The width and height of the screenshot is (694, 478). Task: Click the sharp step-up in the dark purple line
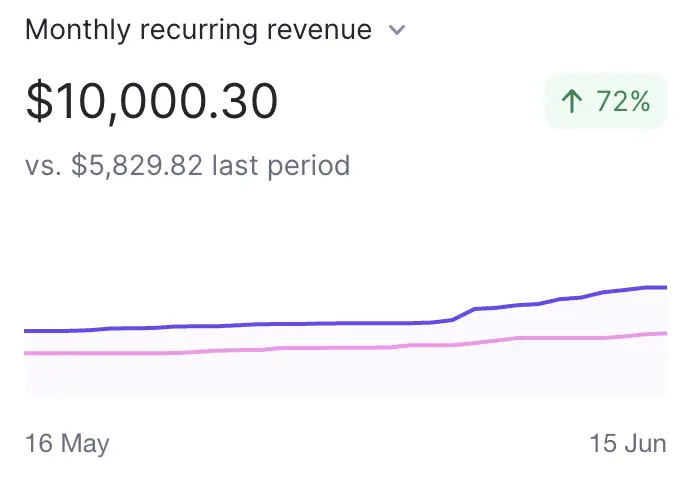pyautogui.click(x=464, y=314)
